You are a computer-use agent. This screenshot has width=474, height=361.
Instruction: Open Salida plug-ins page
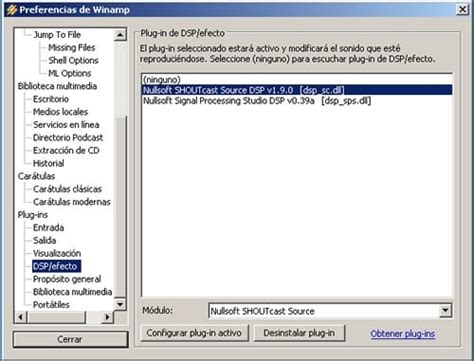tap(44, 240)
